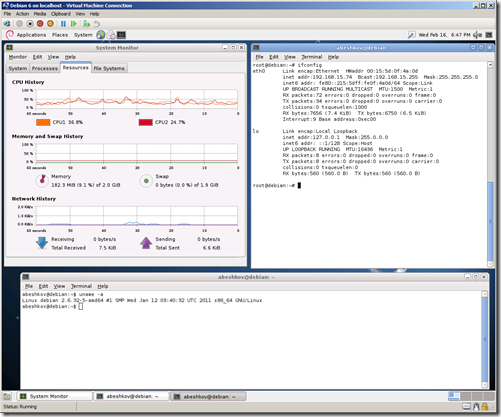Open the GNOME Applications menu
501x417 pixels.
click(x=31, y=35)
